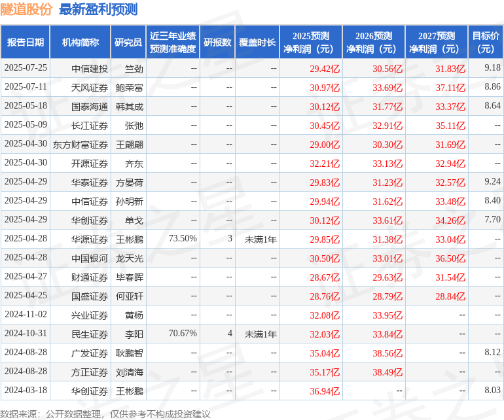Click the date 2024-11-02
This screenshot has width=504, height=420.
(x=26, y=314)
